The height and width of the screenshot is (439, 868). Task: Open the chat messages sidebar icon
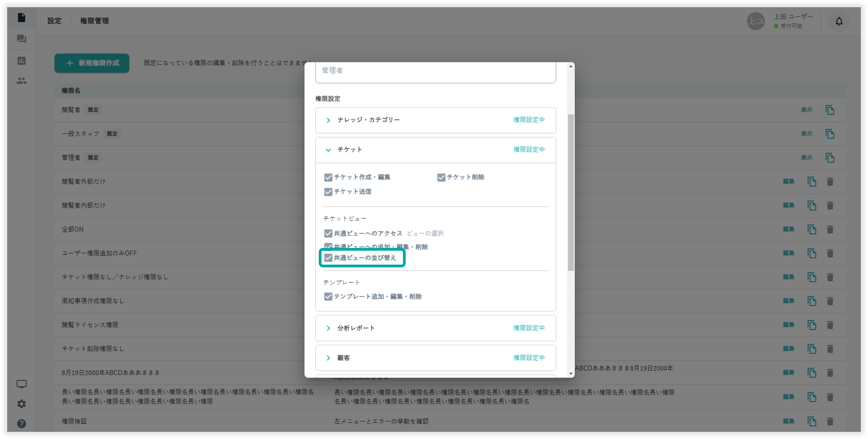tap(22, 39)
